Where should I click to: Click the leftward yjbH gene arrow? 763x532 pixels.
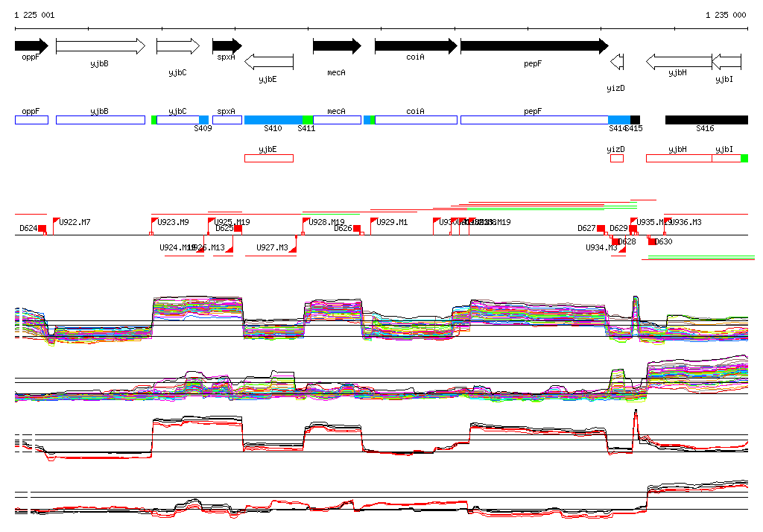pyautogui.click(x=679, y=62)
